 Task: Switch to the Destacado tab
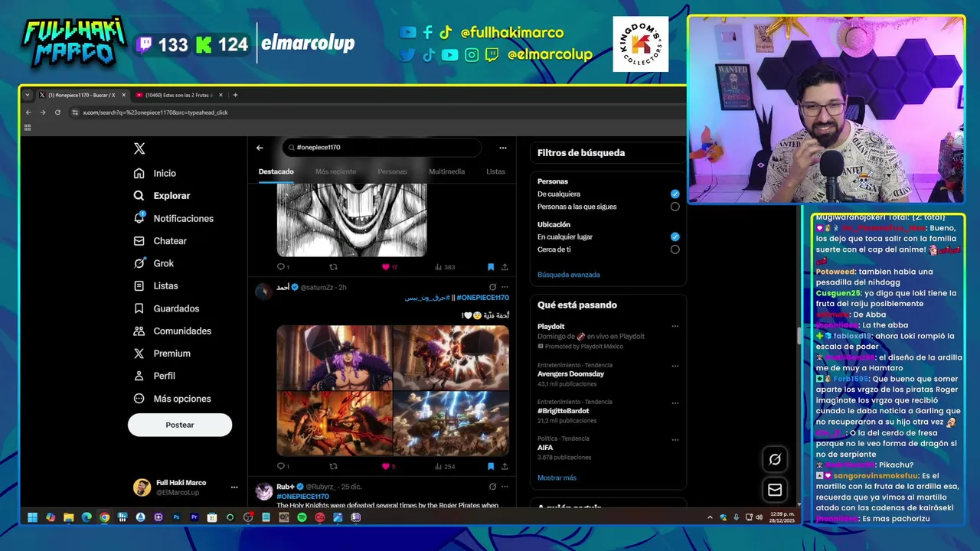pos(276,171)
